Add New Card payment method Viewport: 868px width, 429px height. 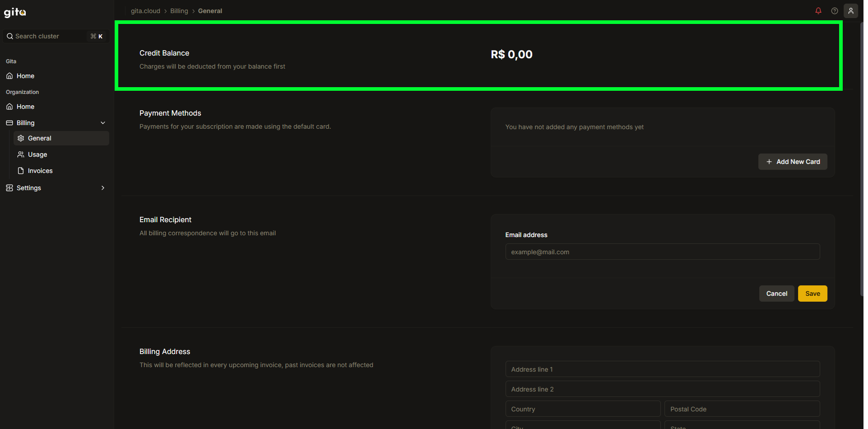coord(793,162)
